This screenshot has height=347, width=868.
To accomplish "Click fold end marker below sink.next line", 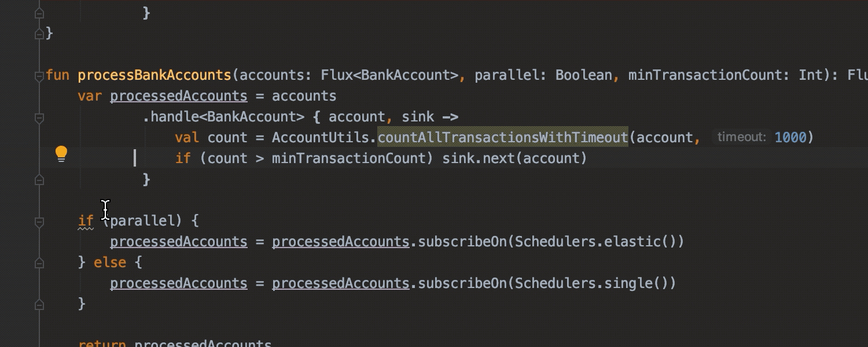I will pyautogui.click(x=39, y=180).
